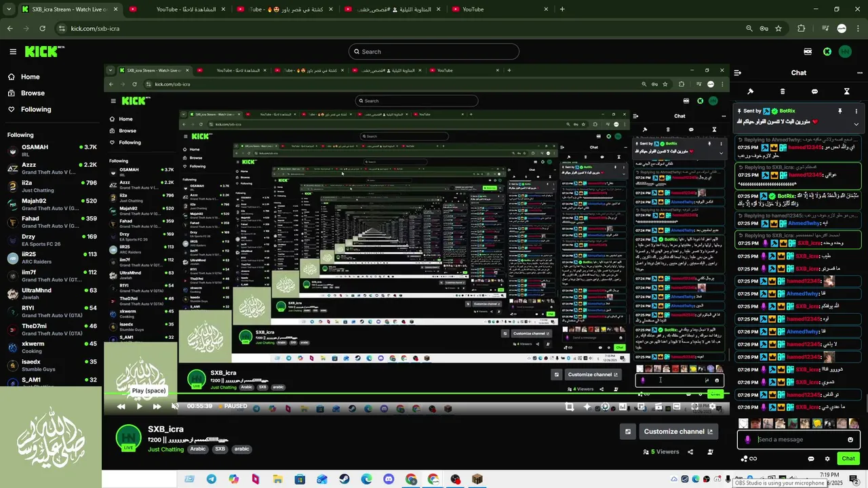Go to Home in the sidebar
Screen dimensions: 868x488
click(x=23, y=77)
